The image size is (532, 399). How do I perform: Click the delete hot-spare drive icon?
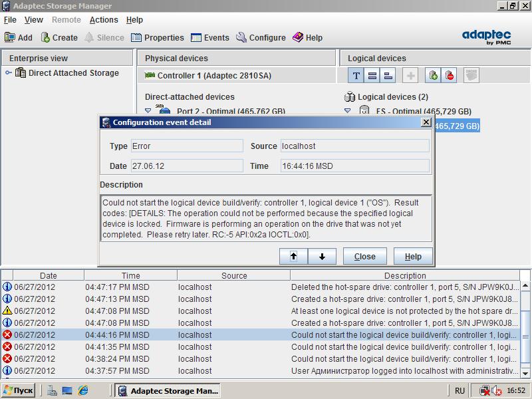450,76
